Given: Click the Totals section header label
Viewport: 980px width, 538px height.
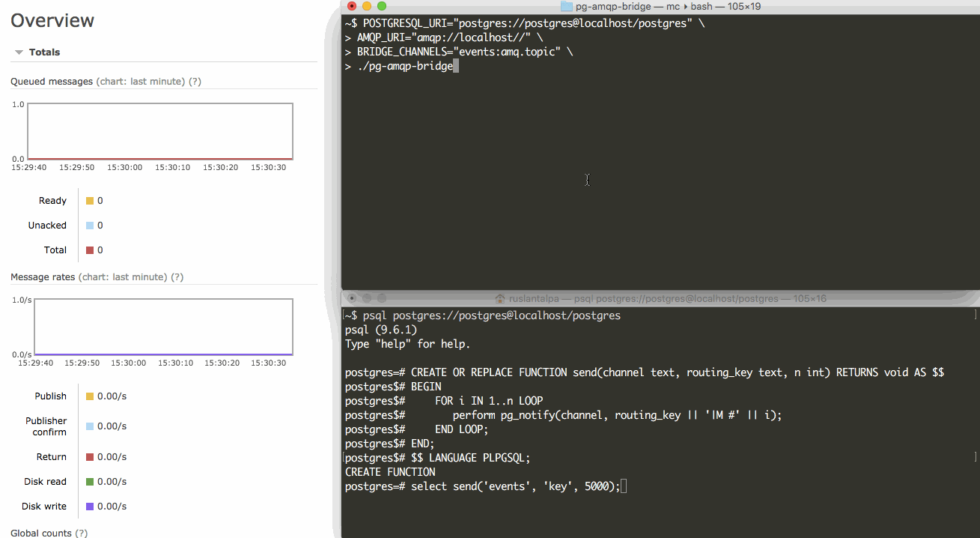Looking at the screenshot, I should pos(44,52).
